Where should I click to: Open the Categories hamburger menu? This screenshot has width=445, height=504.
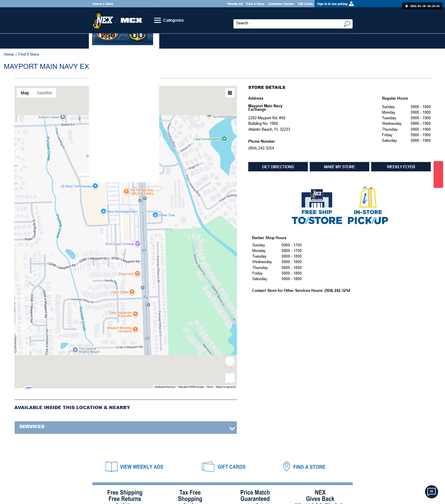tap(169, 20)
